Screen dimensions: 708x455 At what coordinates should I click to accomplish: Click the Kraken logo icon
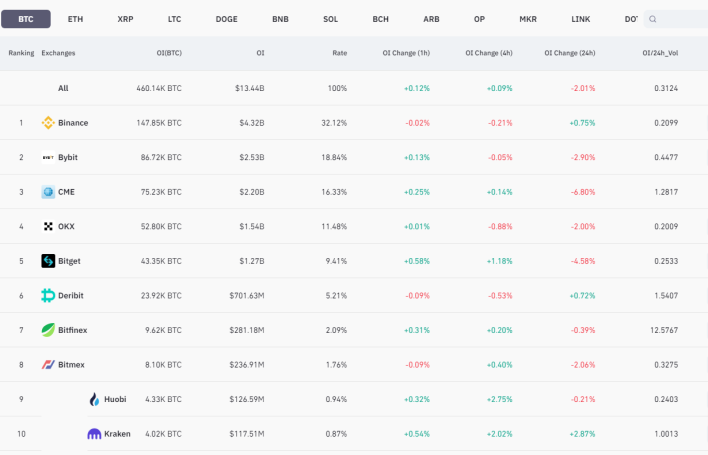click(94, 434)
